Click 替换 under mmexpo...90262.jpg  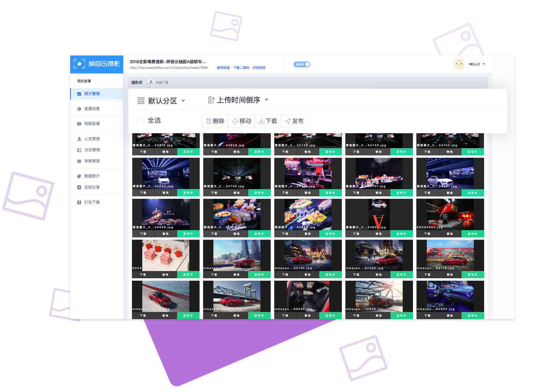379,275
